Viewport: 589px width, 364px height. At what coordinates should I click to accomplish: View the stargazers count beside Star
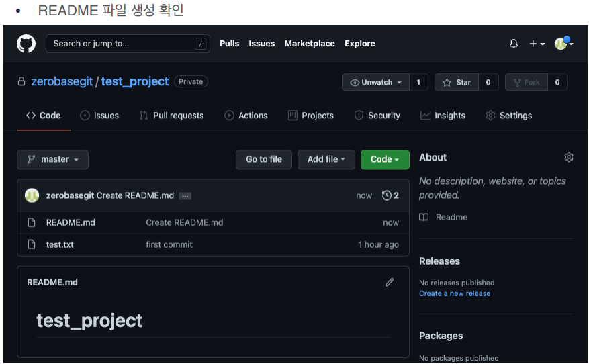point(488,82)
